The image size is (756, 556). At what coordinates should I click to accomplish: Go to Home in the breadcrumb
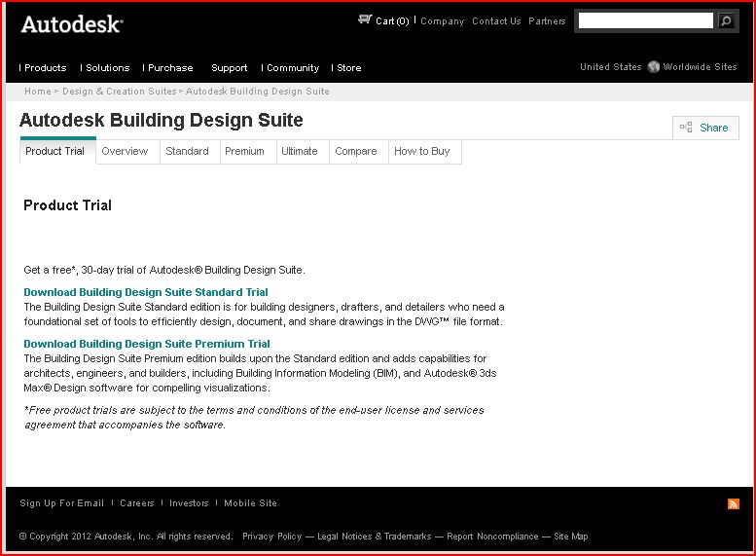click(x=38, y=92)
